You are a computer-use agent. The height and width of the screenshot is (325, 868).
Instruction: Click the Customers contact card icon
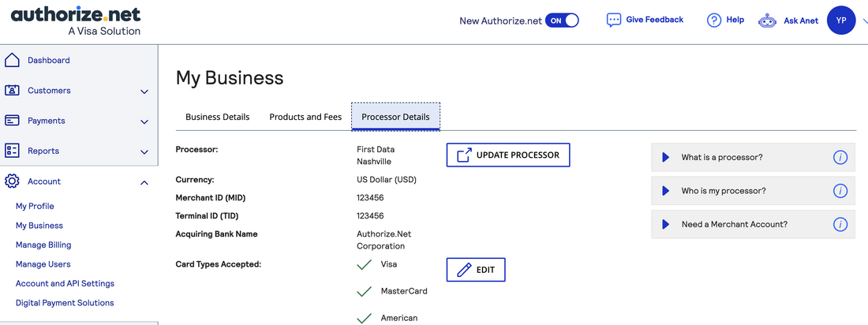coord(12,90)
